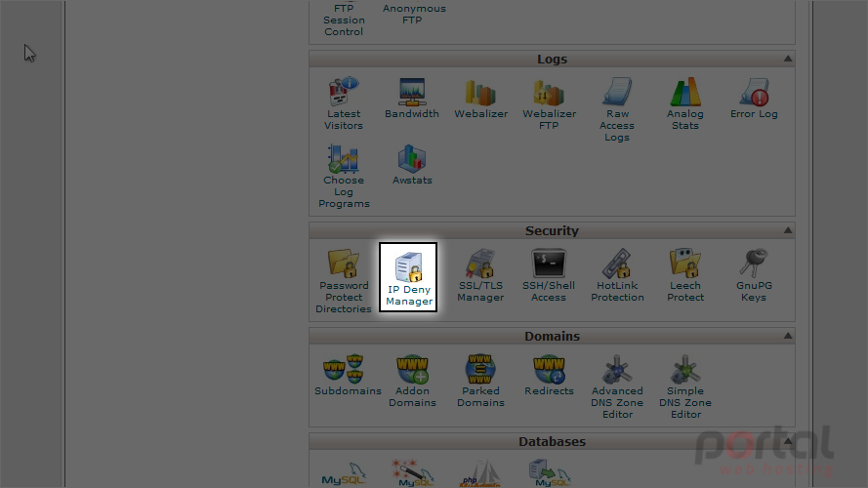Open IP Deny Manager
The width and height of the screenshot is (868, 488).
[x=408, y=277]
